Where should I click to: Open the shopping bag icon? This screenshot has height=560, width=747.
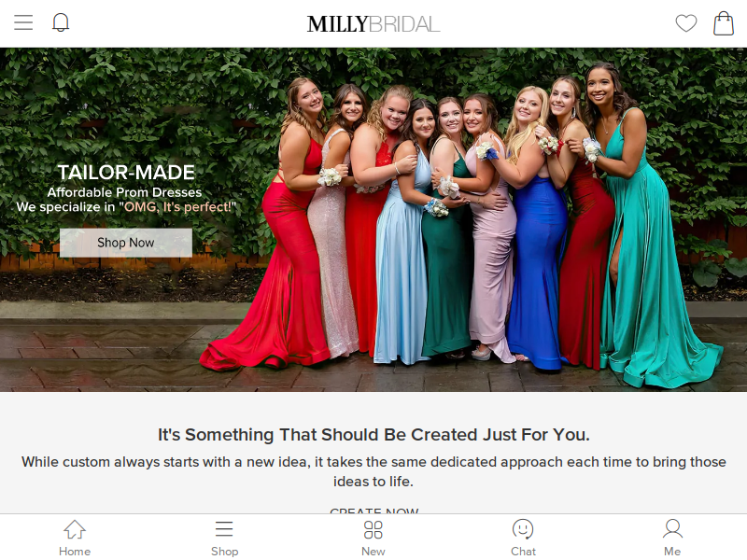tap(723, 22)
